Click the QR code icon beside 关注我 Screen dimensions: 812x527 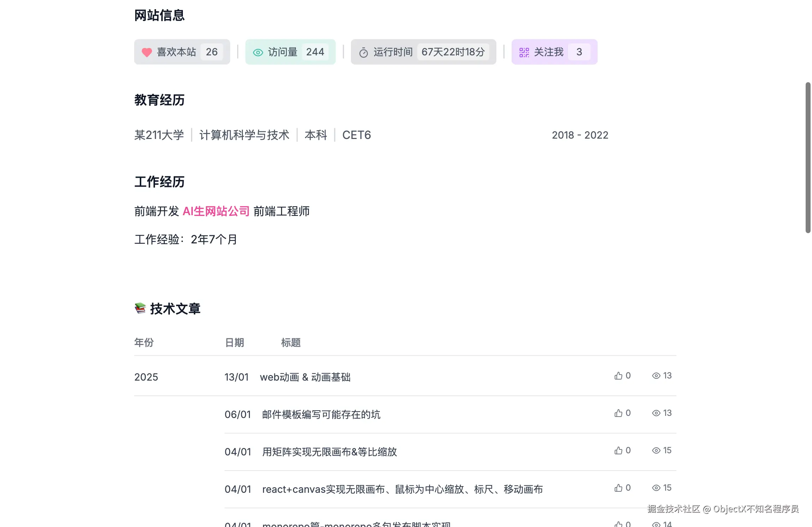[524, 53]
